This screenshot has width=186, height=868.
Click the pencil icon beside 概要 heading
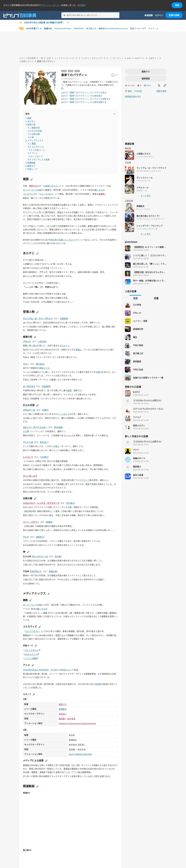(x=32, y=179)
